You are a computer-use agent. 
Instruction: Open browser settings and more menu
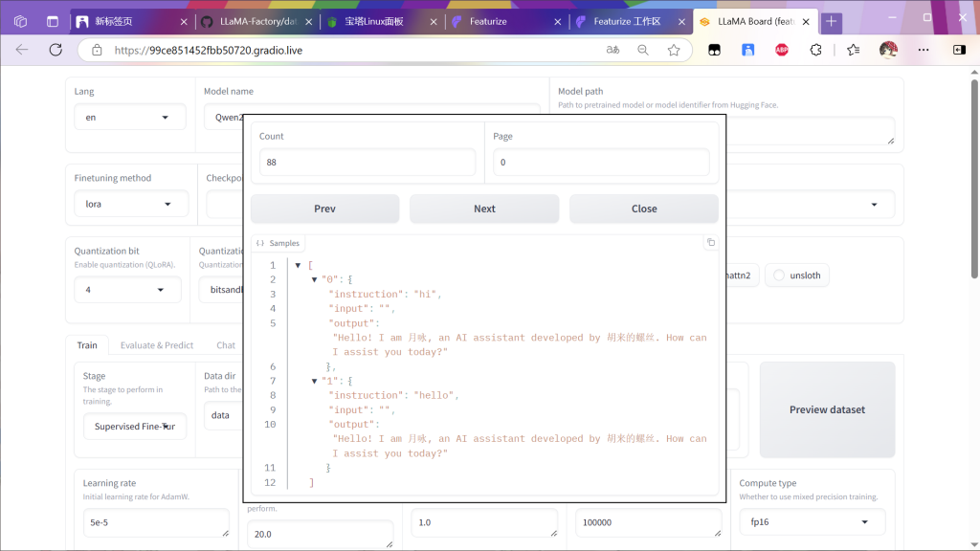tap(924, 50)
